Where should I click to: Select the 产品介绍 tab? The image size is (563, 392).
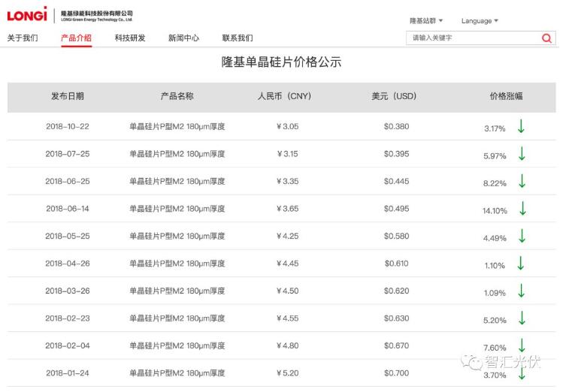click(76, 38)
